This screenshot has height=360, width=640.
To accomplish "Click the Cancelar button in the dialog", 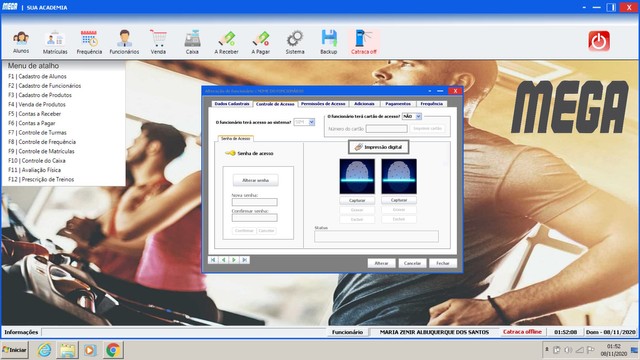I will (x=412, y=263).
